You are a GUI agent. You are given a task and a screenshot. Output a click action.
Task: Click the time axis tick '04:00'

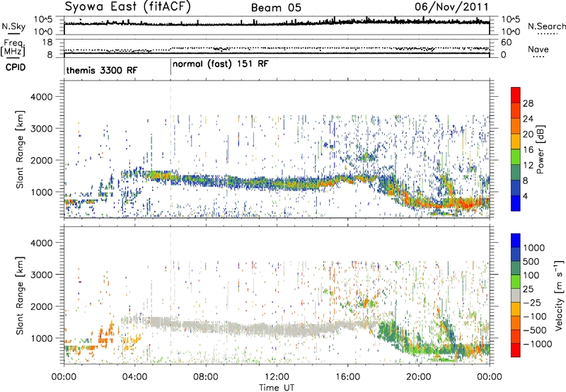[x=135, y=377]
